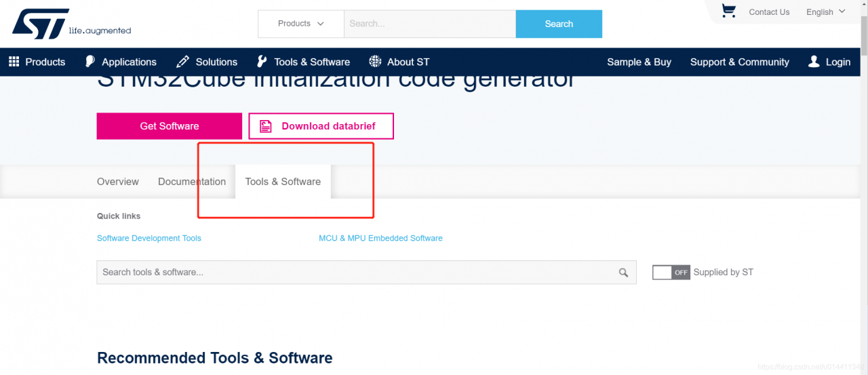Click the top site search field
Viewport: 868px width, 375px height.
click(x=430, y=24)
